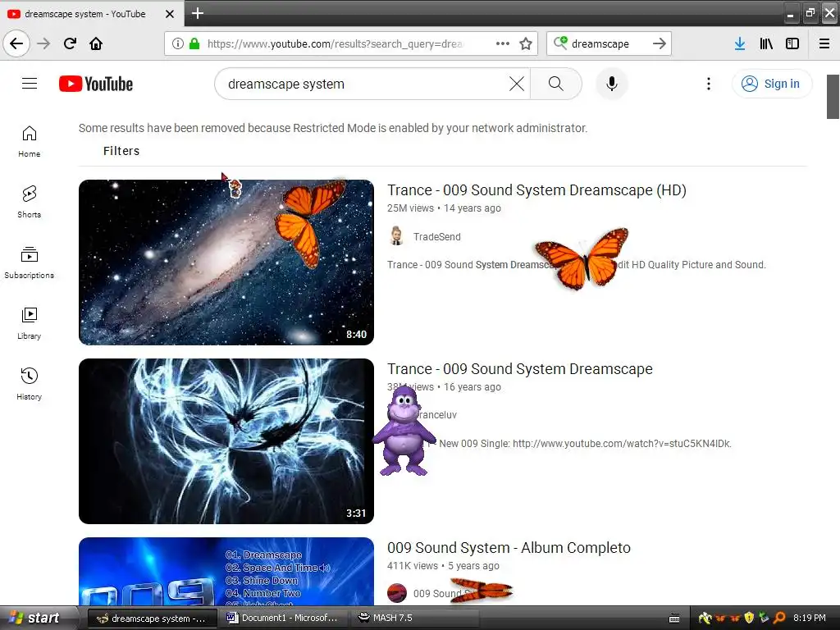This screenshot has height=630, width=840.
Task: Run the dreamscape search with the arrow
Action: 660,43
